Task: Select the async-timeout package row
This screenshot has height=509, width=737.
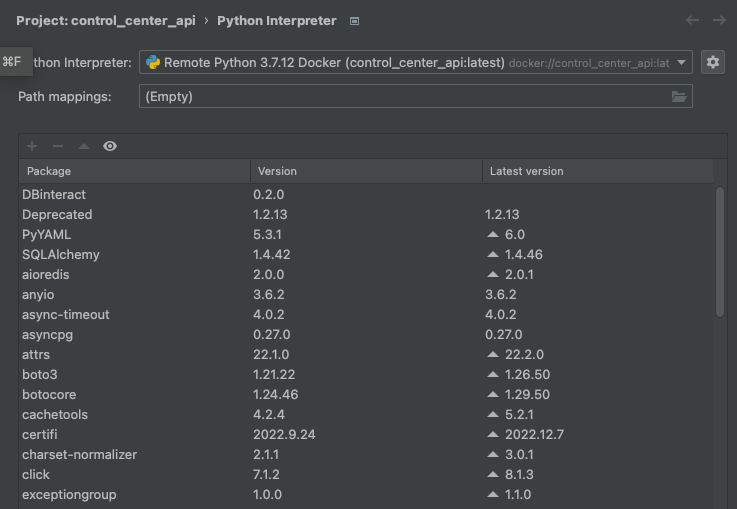Action: [366, 314]
